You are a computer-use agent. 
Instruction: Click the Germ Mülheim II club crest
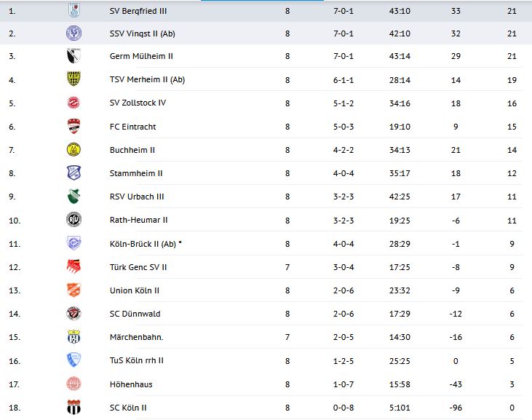(x=74, y=56)
